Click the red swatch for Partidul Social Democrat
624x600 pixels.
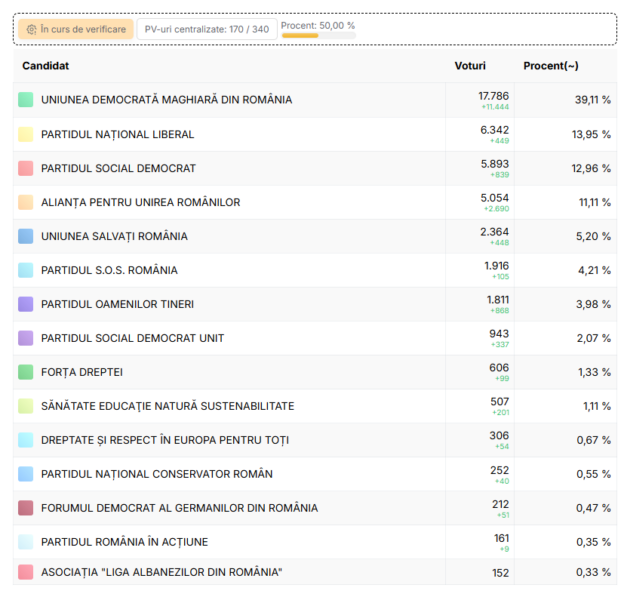pos(26,168)
